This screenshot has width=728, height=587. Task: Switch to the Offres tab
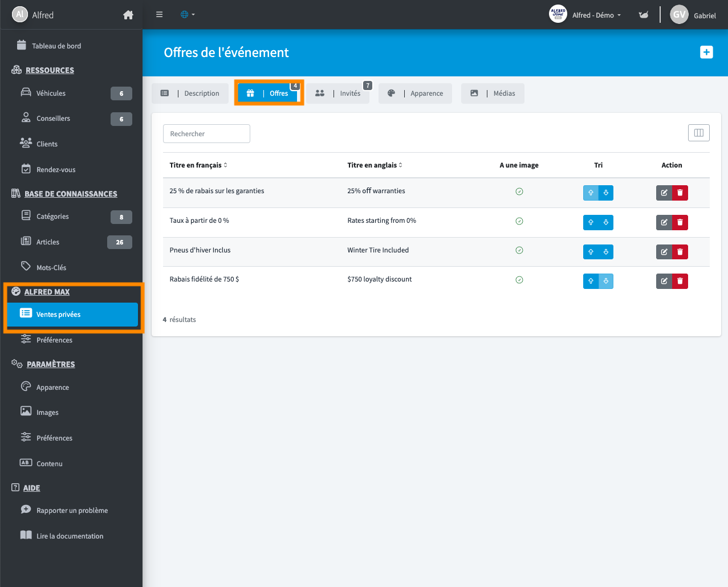[269, 93]
